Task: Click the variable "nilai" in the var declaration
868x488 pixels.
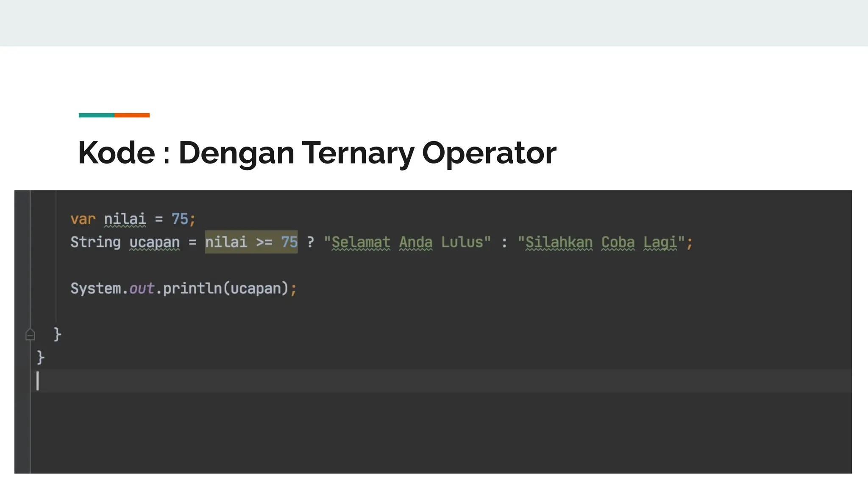Action: [125, 219]
